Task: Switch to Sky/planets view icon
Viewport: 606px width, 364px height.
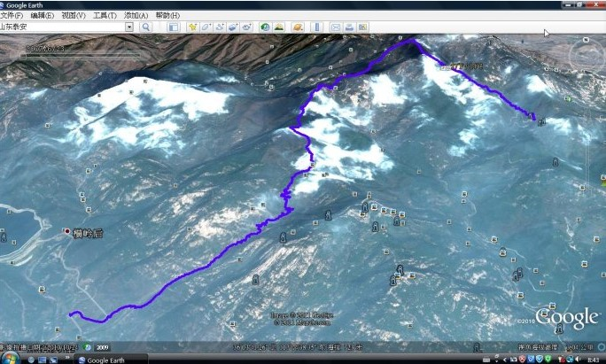Action: [x=298, y=27]
